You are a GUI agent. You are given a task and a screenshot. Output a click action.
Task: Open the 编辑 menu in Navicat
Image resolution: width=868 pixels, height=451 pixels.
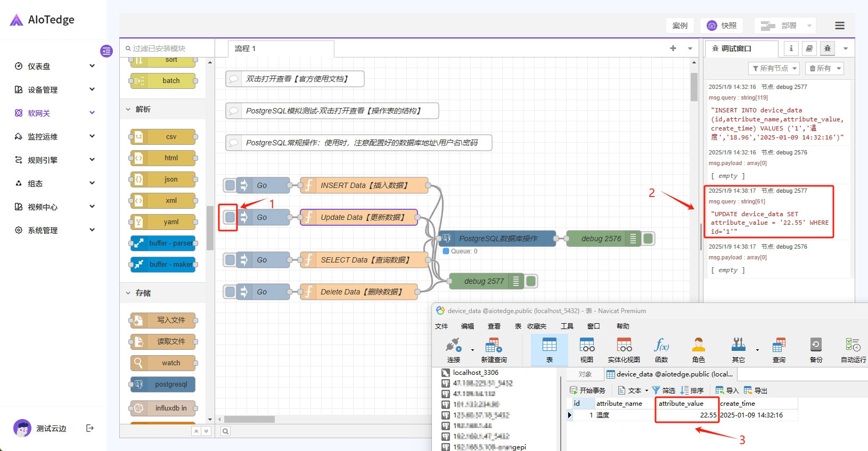[467, 326]
